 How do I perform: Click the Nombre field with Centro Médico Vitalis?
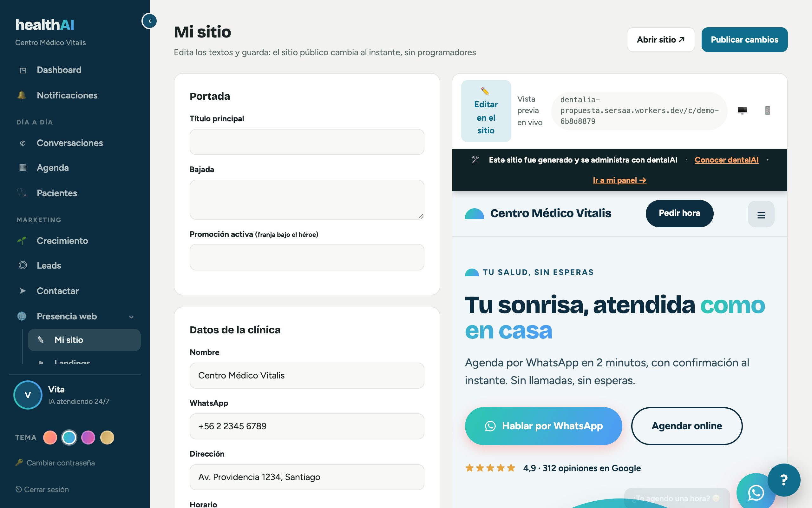tap(307, 376)
